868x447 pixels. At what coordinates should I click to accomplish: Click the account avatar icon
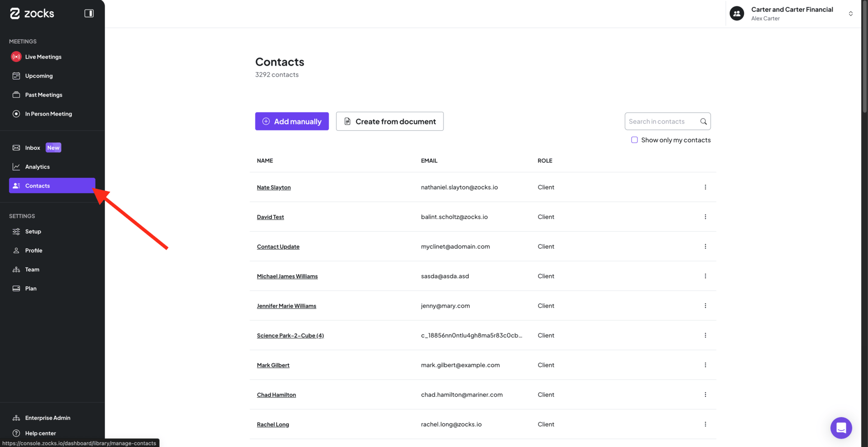737,14
